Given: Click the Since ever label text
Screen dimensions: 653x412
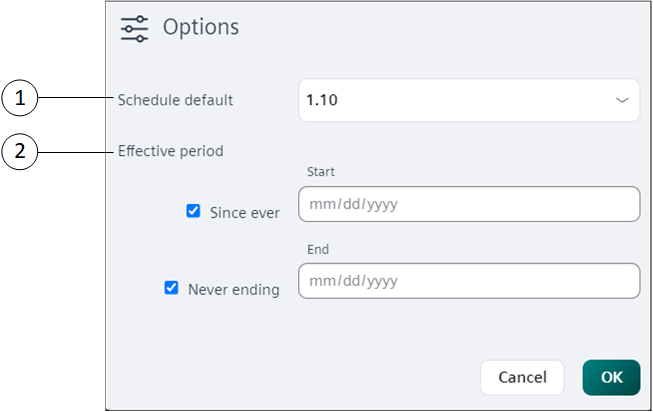Looking at the screenshot, I should (x=245, y=212).
